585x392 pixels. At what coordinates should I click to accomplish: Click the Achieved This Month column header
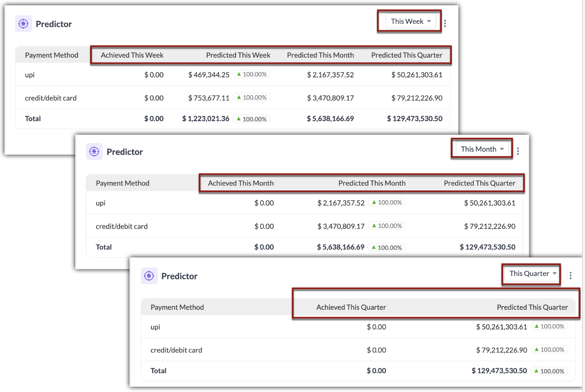click(x=241, y=183)
